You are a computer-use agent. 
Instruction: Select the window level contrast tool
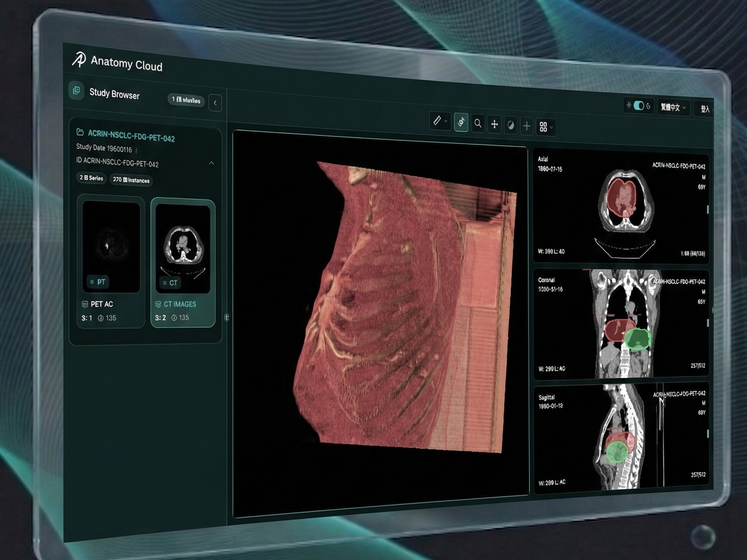[x=511, y=125]
